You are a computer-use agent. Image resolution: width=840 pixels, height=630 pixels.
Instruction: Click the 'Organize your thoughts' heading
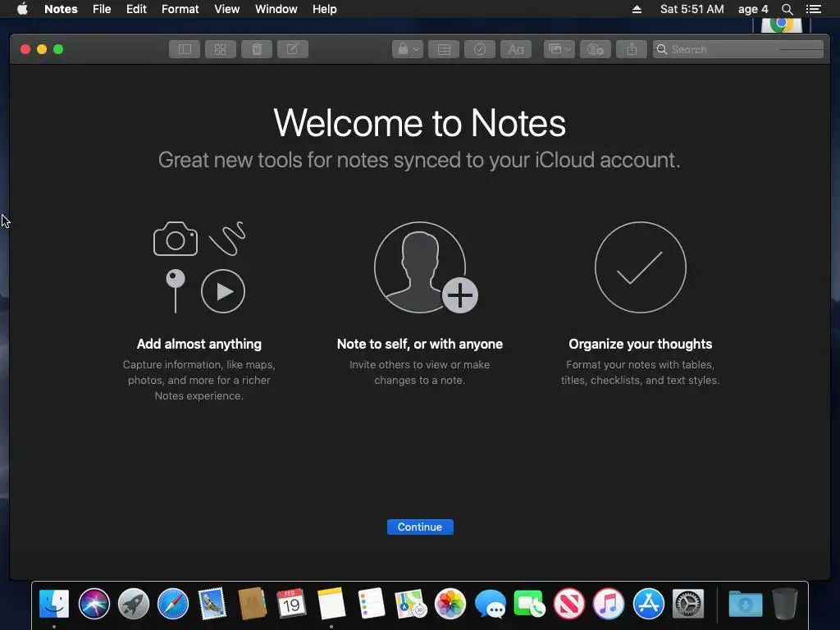coord(640,344)
